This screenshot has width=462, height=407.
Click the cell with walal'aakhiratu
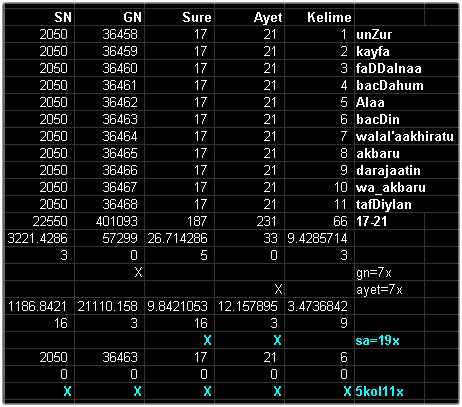405,136
